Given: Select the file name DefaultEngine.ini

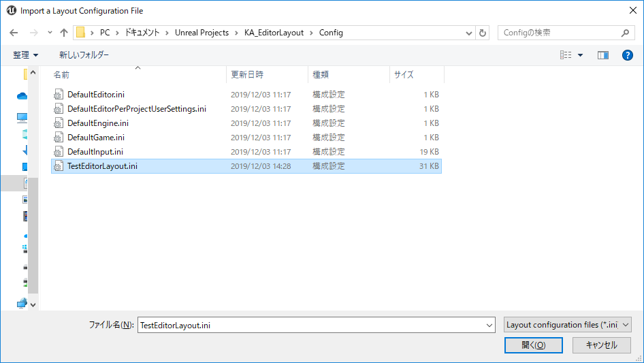Looking at the screenshot, I should 98,123.
